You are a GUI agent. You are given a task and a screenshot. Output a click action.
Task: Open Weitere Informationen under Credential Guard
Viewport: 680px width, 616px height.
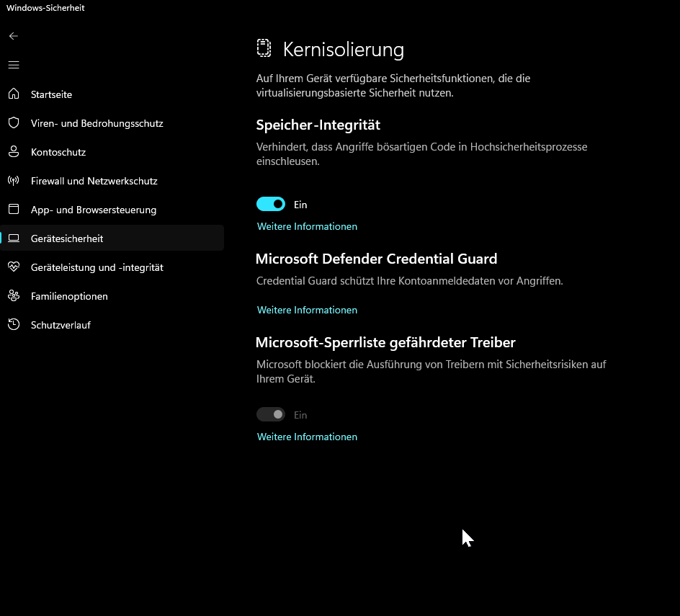click(x=307, y=310)
